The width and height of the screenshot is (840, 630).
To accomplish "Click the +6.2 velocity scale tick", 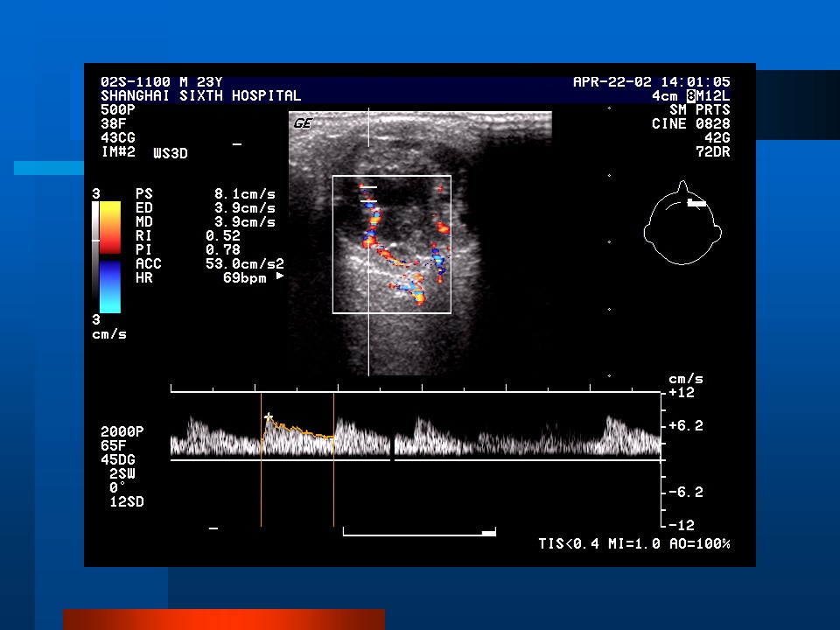I will [x=686, y=425].
